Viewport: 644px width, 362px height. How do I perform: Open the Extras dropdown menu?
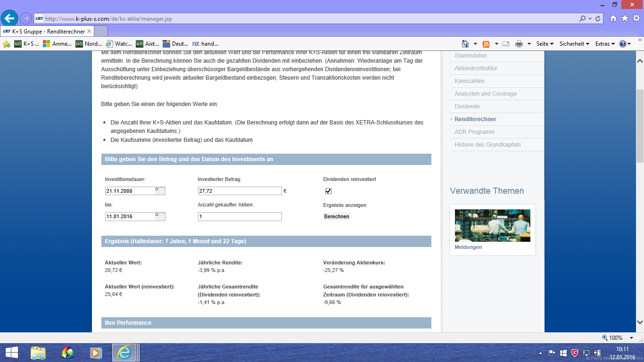605,44
